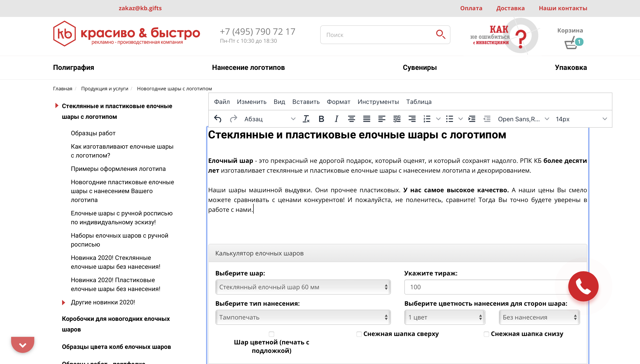Open the 'Файл' editor menu
This screenshot has width=640, height=364.
point(222,102)
